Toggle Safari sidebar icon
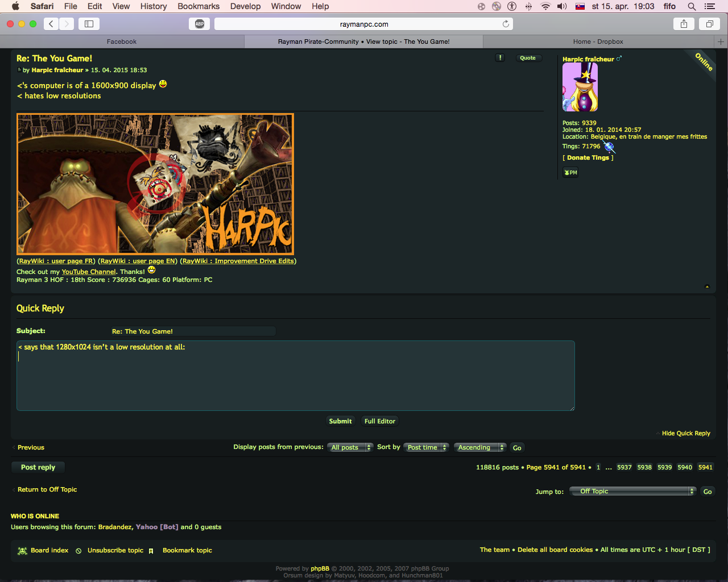The width and height of the screenshot is (728, 582). pos(89,24)
